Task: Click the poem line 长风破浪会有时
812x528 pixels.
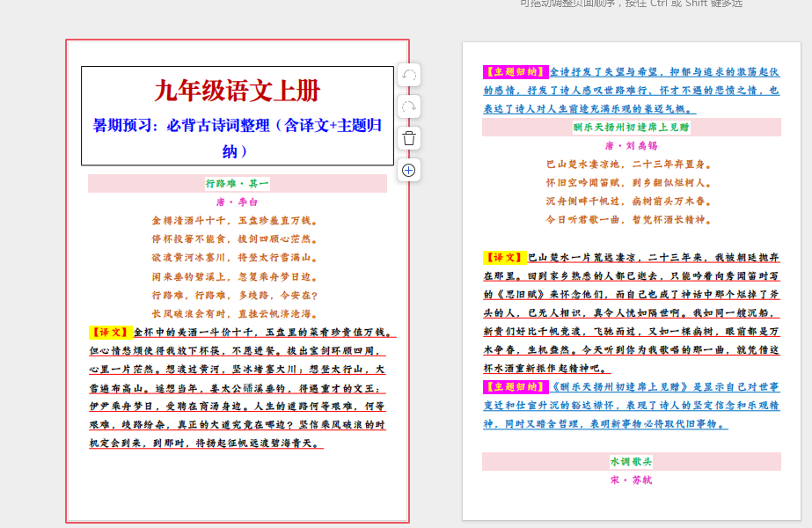Action: [237, 313]
